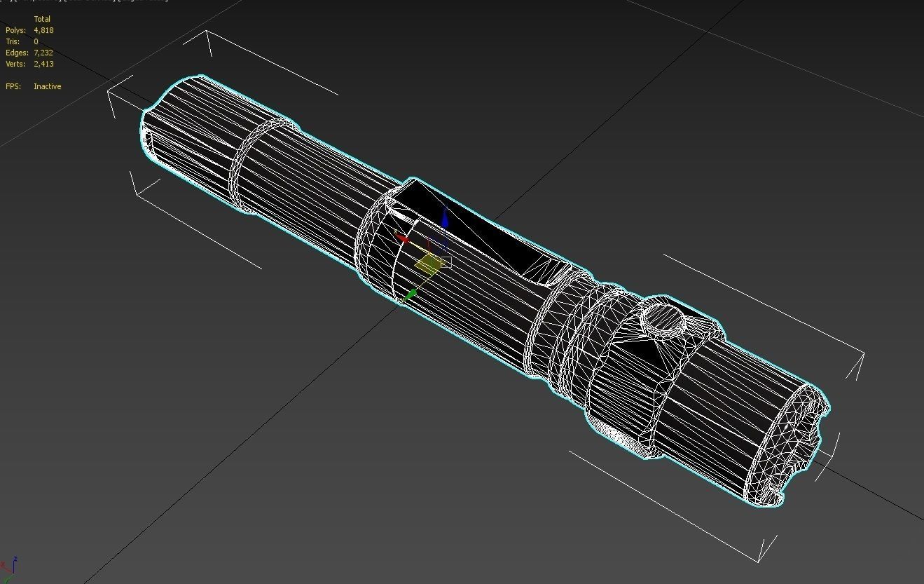Click the green Y-axis arrow of the move gizmo
The width and height of the screenshot is (924, 584).
tap(412, 293)
